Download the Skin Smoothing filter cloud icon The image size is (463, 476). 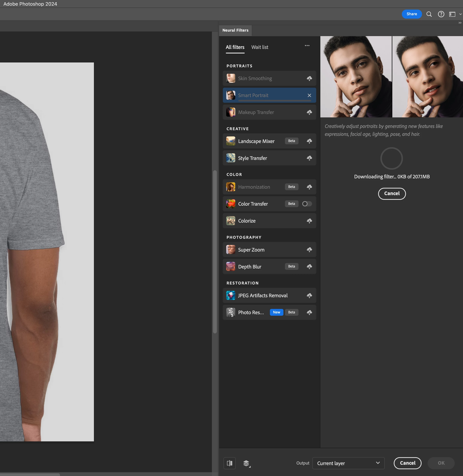tap(309, 78)
